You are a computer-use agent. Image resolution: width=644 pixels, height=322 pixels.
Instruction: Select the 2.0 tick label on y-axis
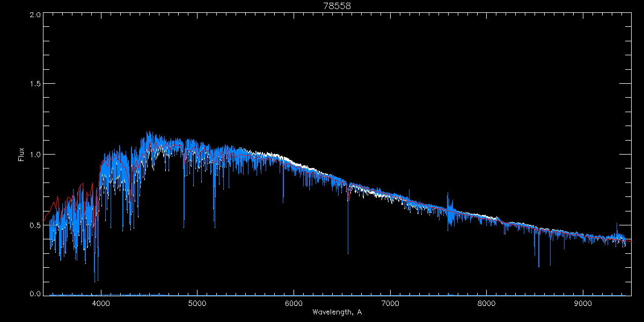pos(35,14)
